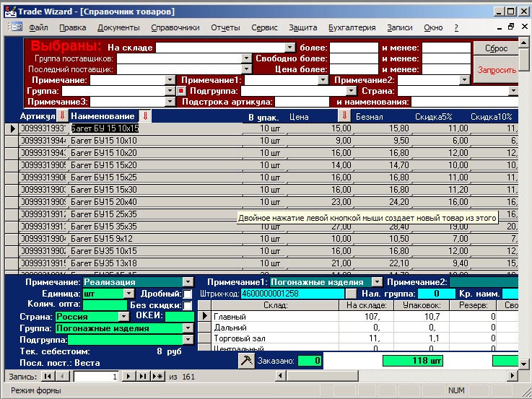This screenshot has height=399, width=532.
Task: Go to first record navigation button
Action: pyautogui.click(x=48, y=377)
